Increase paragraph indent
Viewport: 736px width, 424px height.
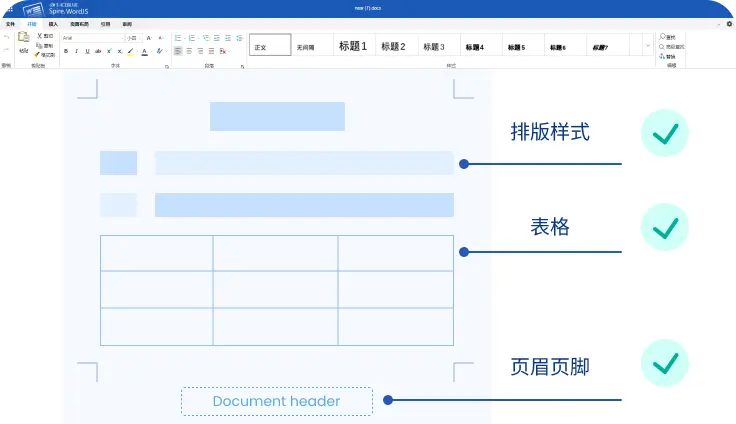coord(228,38)
